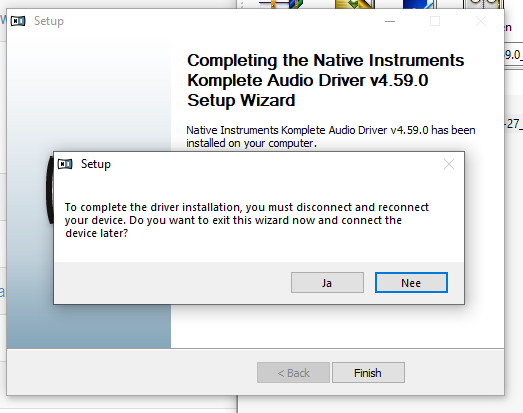Close the main Setup Wizard window
The image size is (523, 413).
(481, 21)
